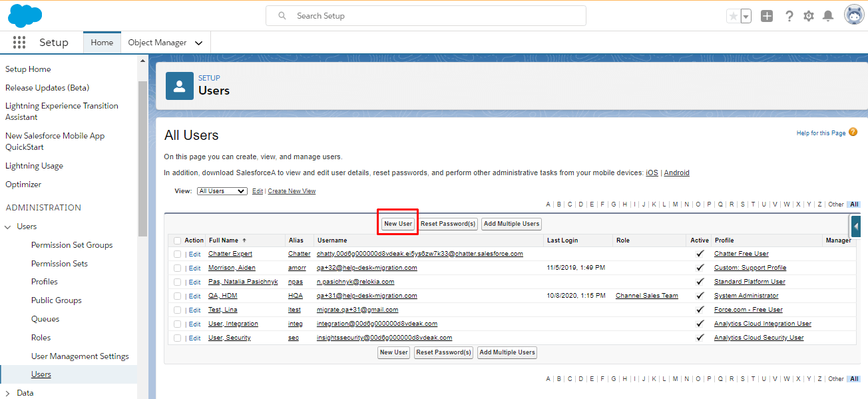868x399 pixels.
Task: Open User Management Settings
Action: (80, 356)
